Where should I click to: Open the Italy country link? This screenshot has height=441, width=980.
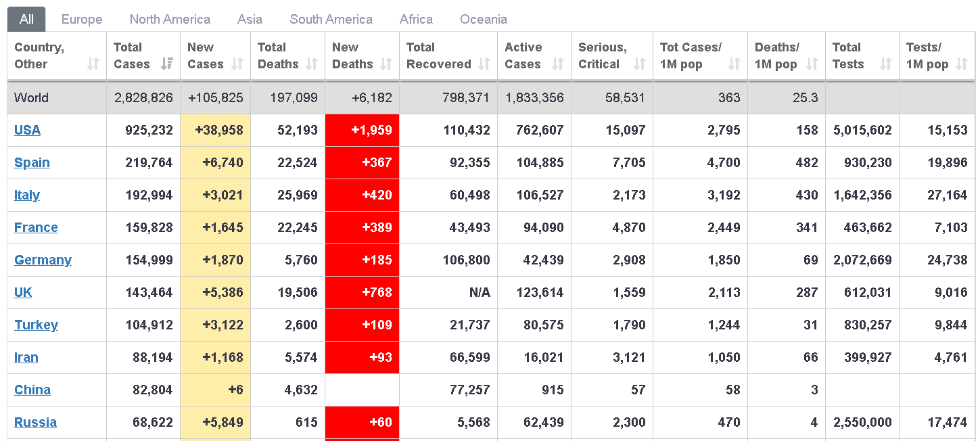pyautogui.click(x=27, y=195)
